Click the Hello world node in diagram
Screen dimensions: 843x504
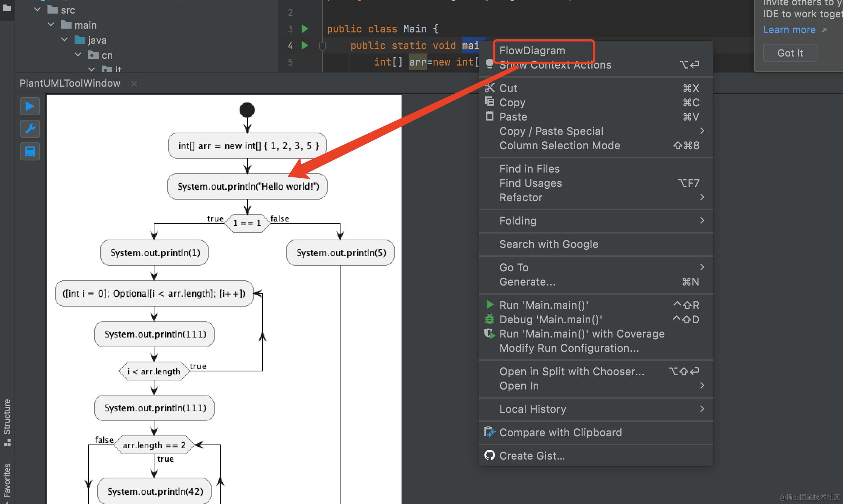247,186
